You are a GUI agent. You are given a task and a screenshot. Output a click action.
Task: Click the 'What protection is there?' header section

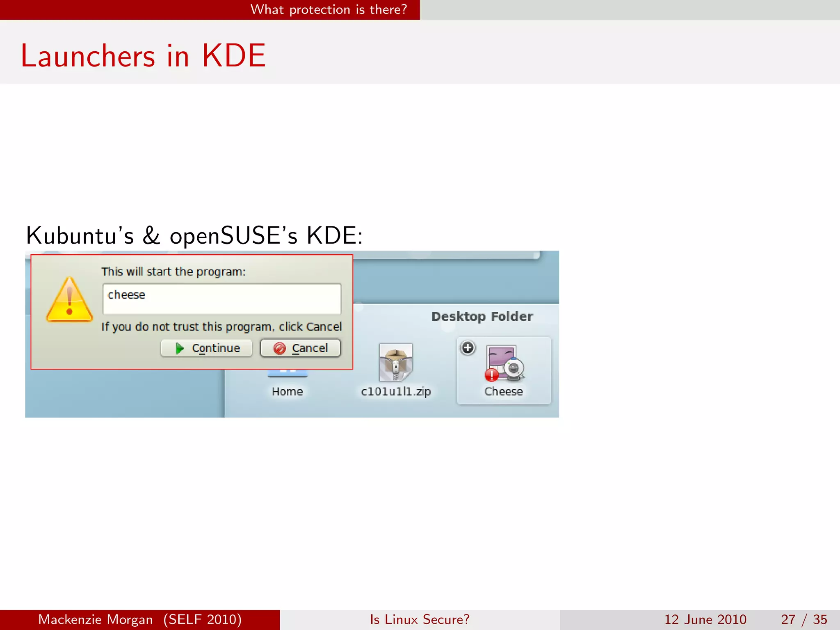(x=329, y=9)
